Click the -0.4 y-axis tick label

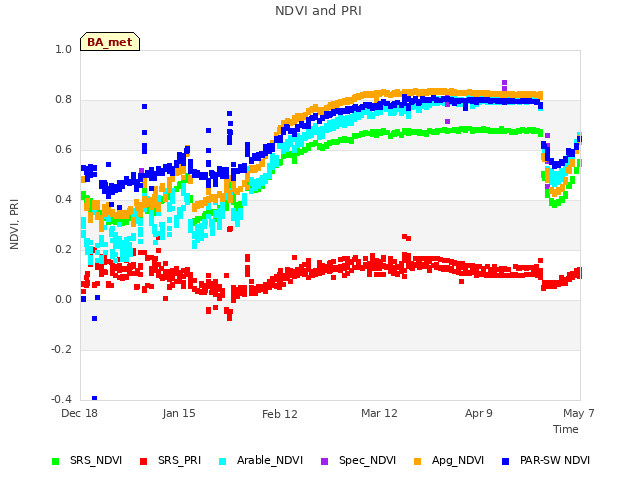tap(61, 399)
